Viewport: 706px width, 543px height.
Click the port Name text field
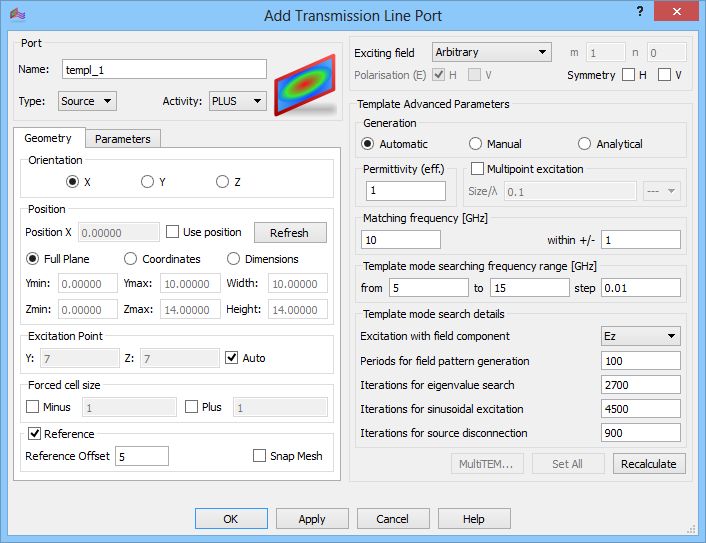[x=163, y=69]
